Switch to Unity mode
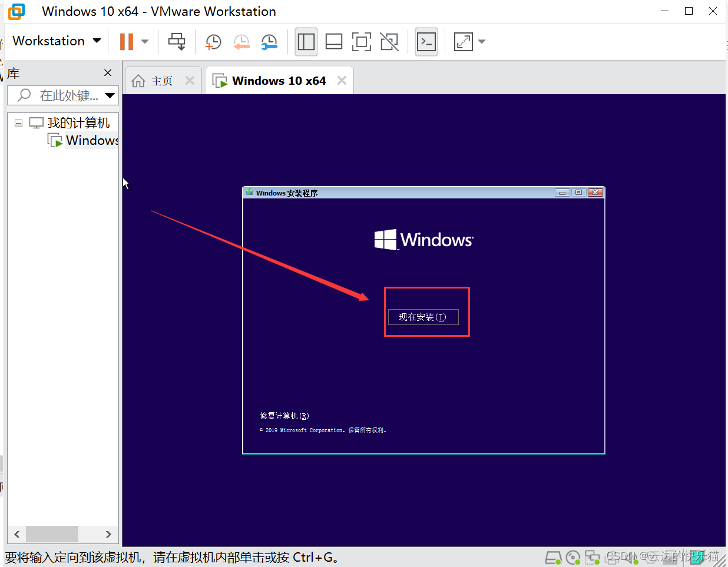Screen dimensions: 728x567 click(389, 42)
